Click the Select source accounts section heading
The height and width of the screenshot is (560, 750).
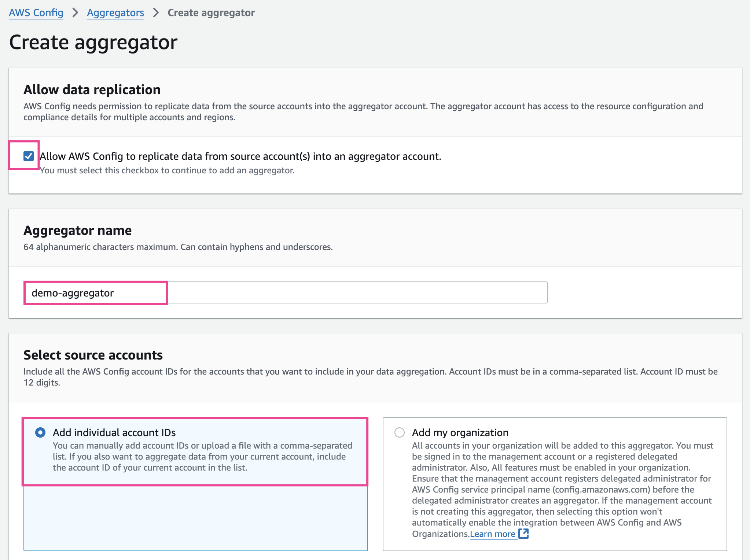click(93, 355)
